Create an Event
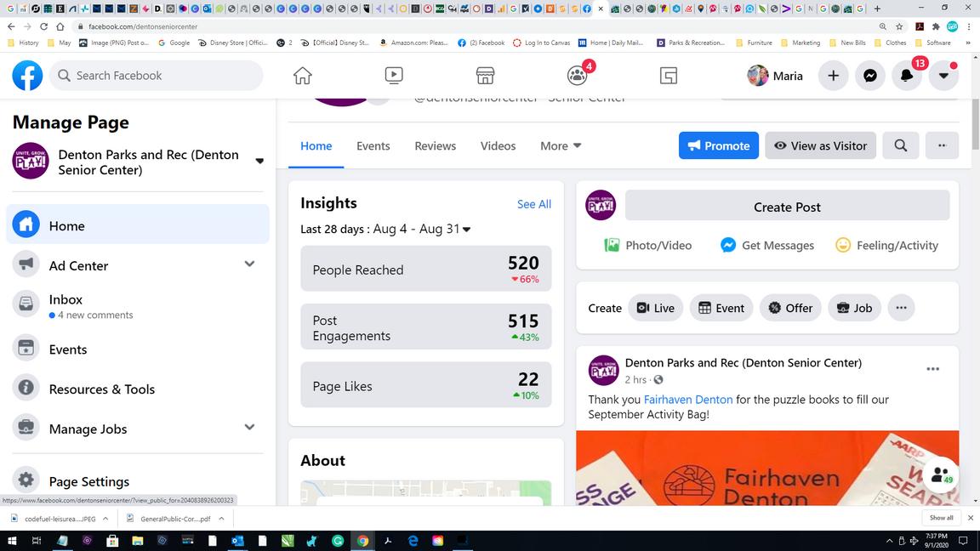Viewport: 980px width, 551px height. tap(721, 308)
